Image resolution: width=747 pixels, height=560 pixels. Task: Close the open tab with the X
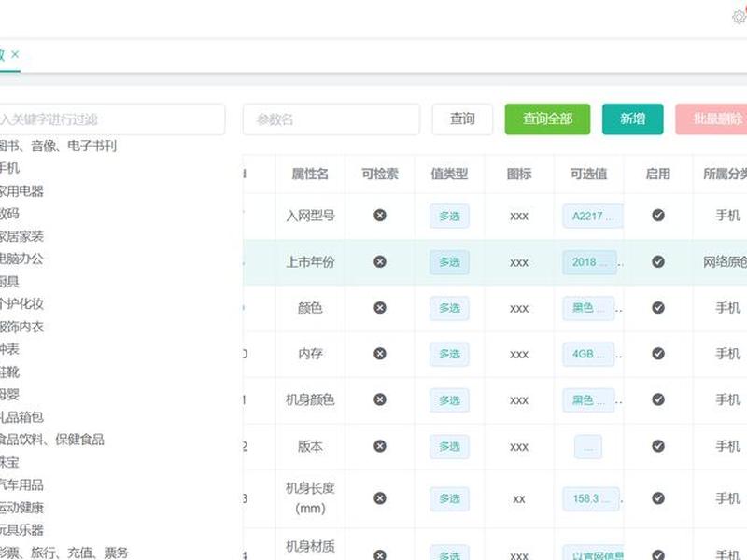pyautogui.click(x=15, y=54)
